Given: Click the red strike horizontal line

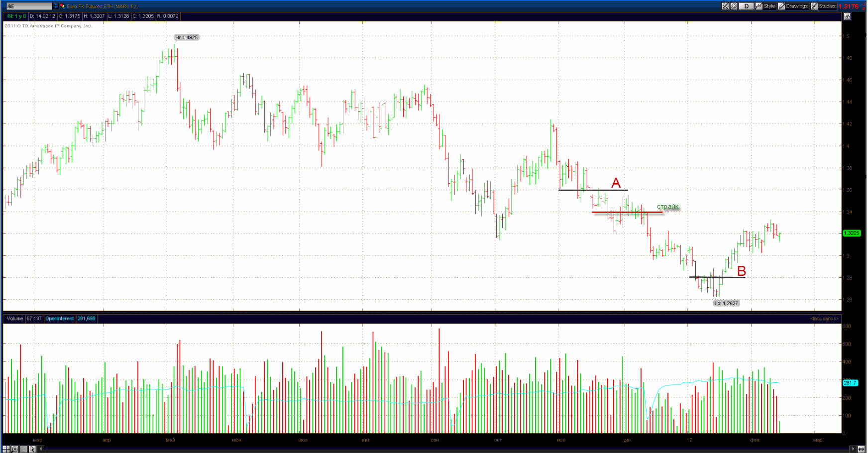Looking at the screenshot, I should coord(627,213).
